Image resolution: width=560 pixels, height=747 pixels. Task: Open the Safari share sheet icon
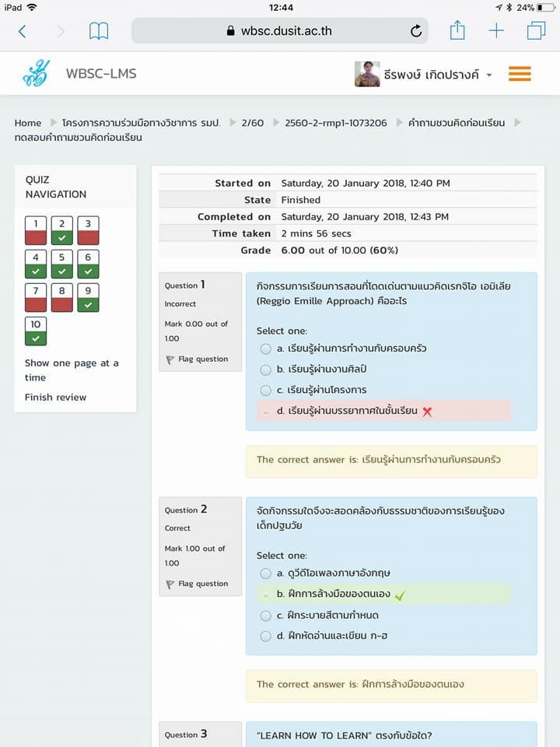point(457,30)
